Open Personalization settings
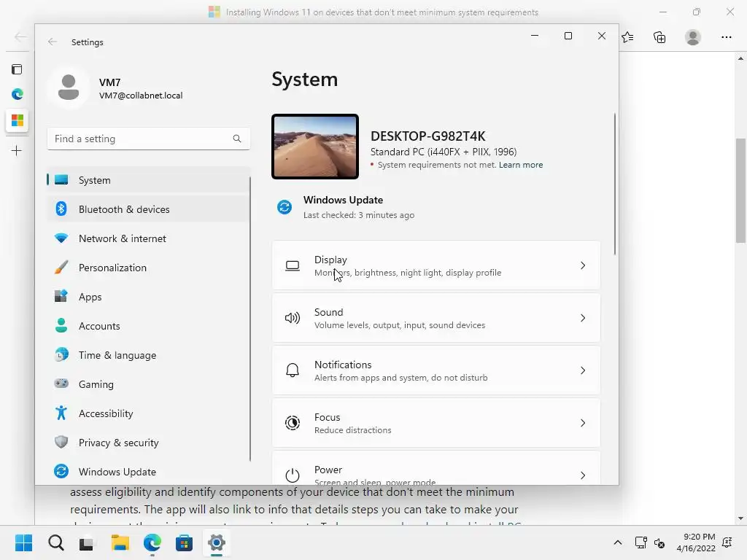The image size is (747, 560). (x=148, y=268)
